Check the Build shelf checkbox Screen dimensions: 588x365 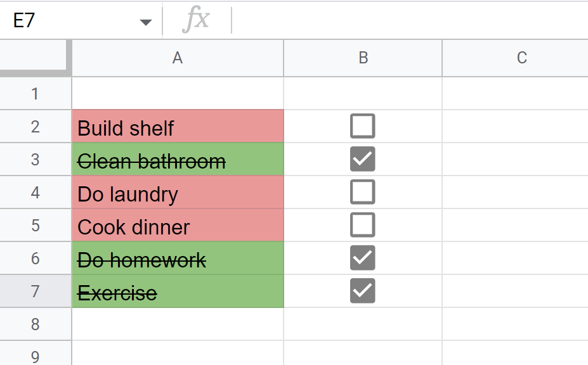(x=362, y=126)
